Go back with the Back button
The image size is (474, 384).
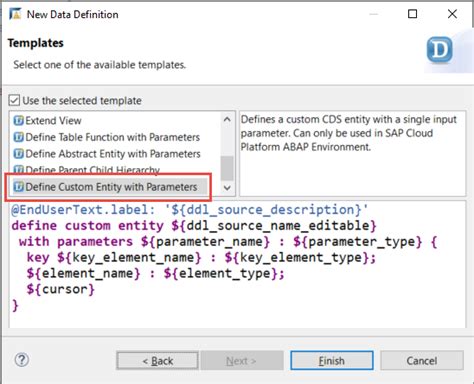tap(157, 361)
